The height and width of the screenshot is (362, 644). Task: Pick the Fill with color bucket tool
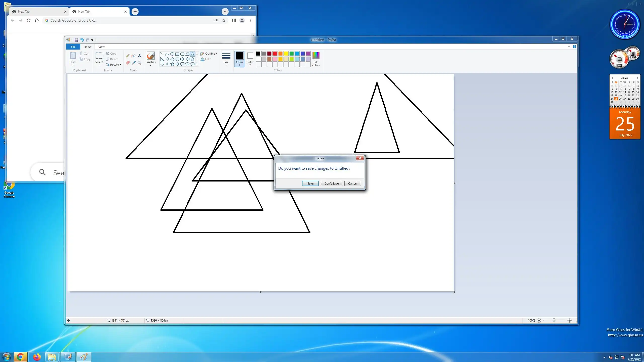[x=134, y=56]
